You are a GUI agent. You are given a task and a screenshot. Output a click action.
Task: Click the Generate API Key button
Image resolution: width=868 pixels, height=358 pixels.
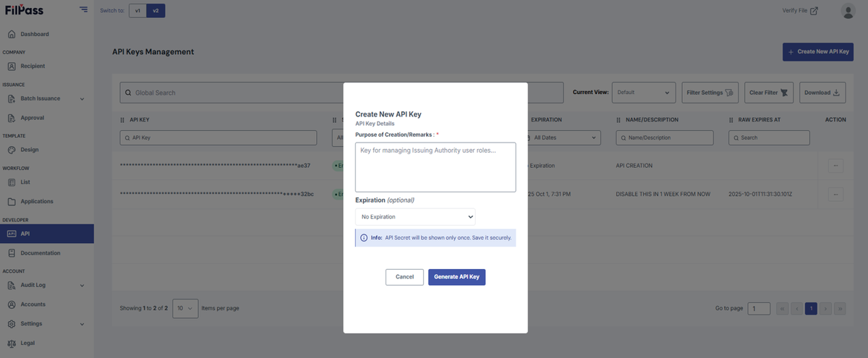tap(456, 277)
